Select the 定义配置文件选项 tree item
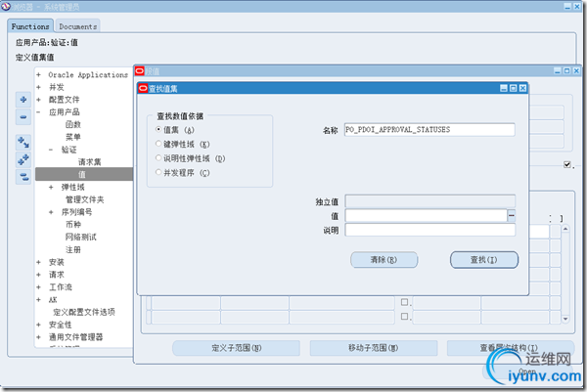This screenshot has width=587, height=392. click(84, 312)
